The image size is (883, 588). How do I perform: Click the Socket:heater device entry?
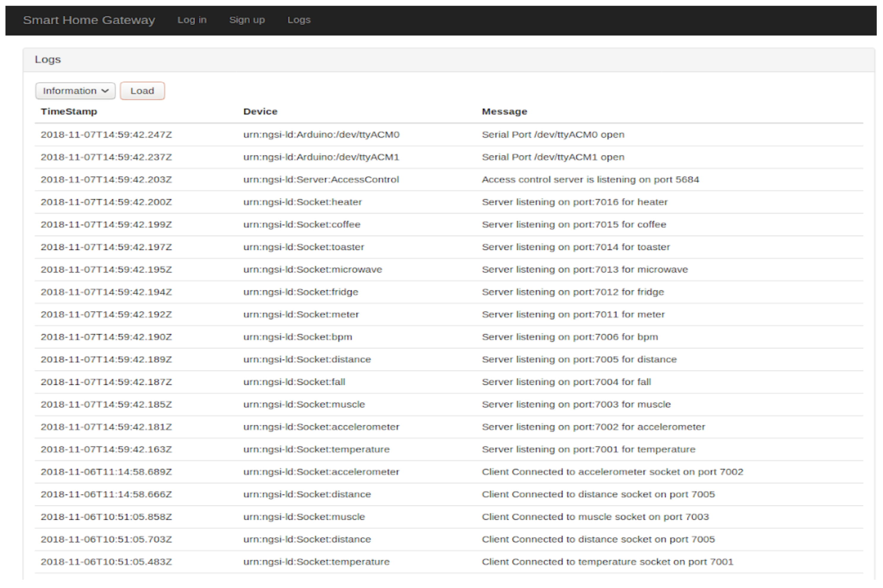[302, 202]
